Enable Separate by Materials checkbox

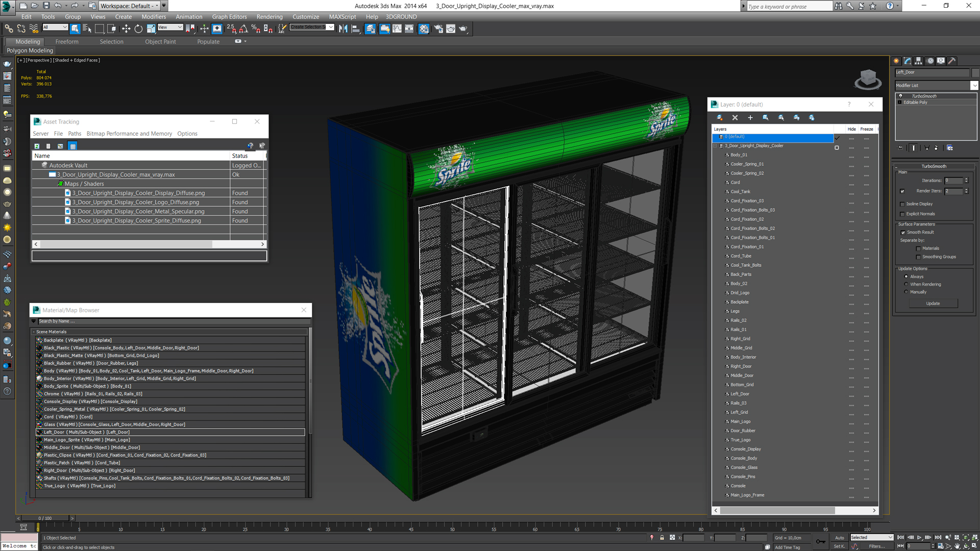click(x=918, y=248)
